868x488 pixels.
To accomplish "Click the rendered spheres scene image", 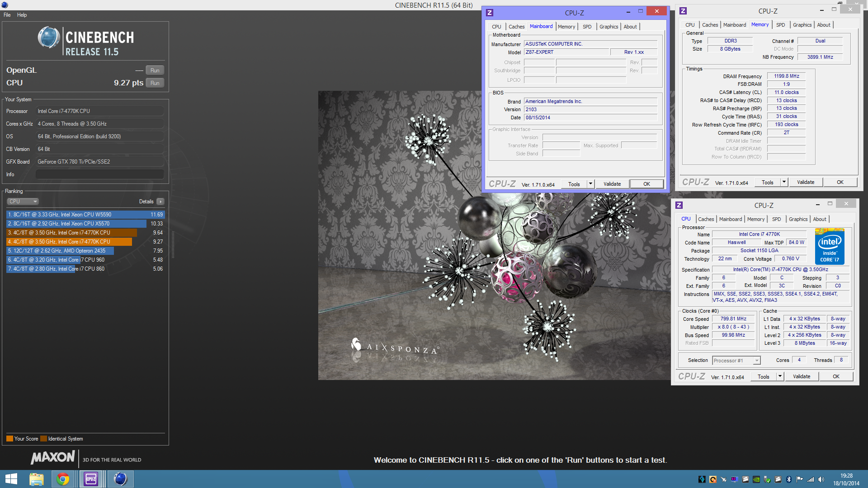I will click(x=494, y=235).
